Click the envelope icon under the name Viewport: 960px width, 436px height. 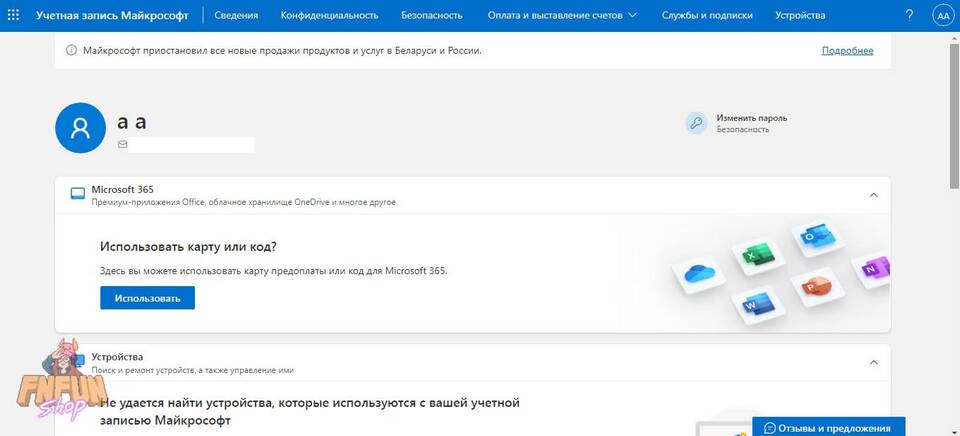[122, 145]
